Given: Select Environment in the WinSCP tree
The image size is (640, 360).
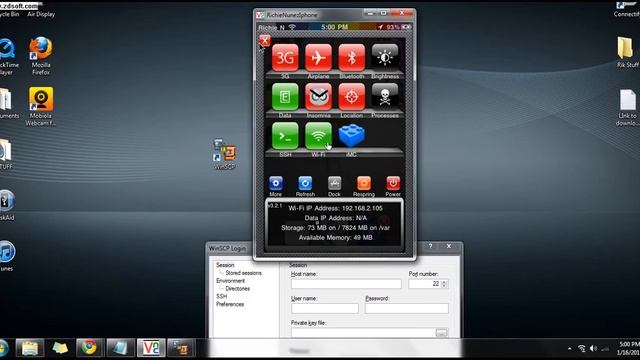Looking at the screenshot, I should (230, 281).
